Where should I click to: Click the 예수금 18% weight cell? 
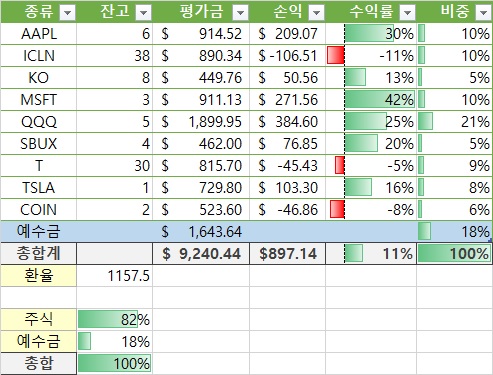pos(455,231)
